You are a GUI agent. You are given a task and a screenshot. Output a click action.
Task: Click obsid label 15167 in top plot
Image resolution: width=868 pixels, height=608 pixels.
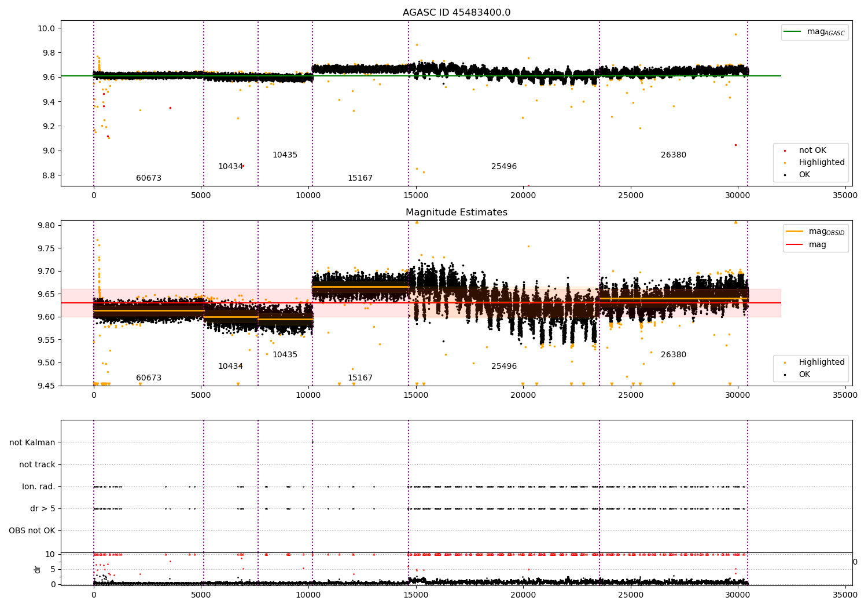(x=360, y=178)
